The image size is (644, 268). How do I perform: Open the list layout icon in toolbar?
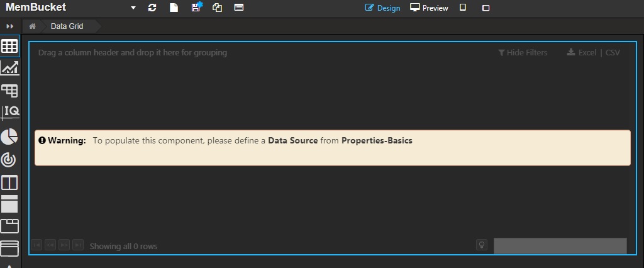pyautogui.click(x=238, y=8)
